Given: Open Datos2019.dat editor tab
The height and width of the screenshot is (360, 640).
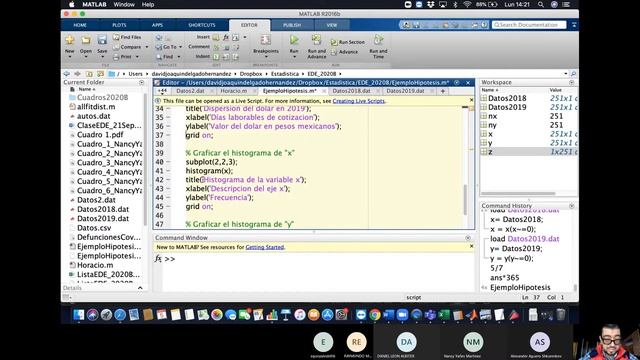Looking at the screenshot, I should tap(405, 91).
